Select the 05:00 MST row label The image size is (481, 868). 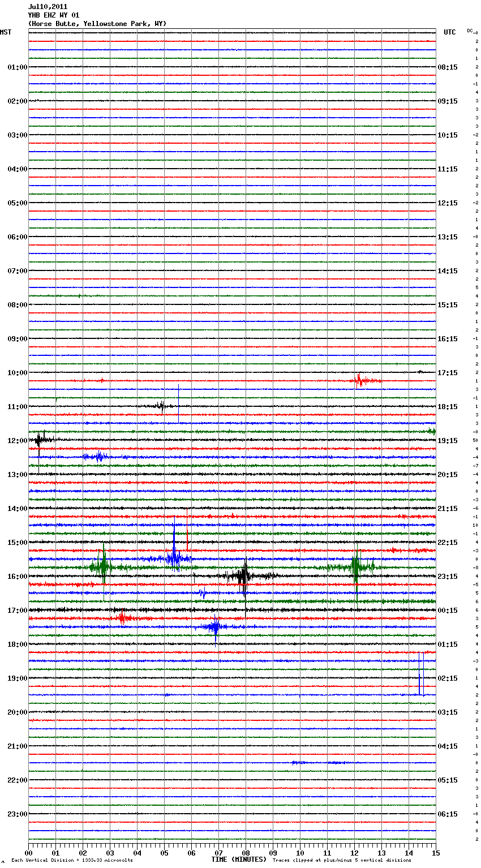[x=17, y=203]
